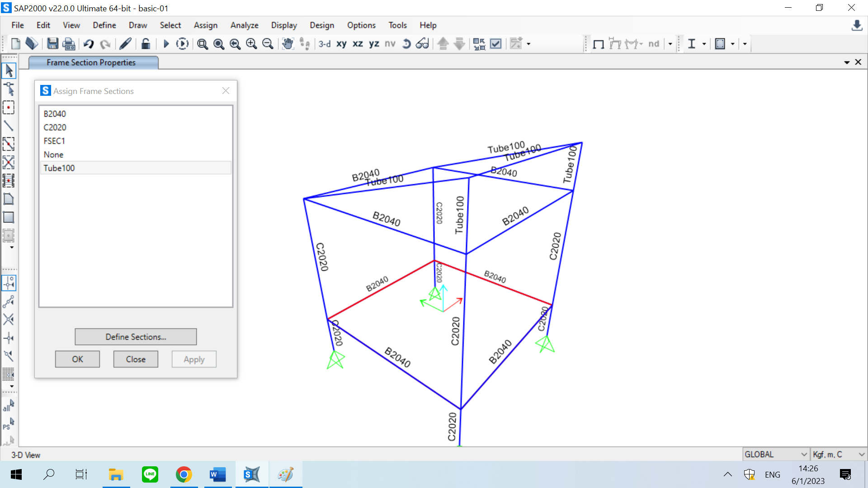
Task: Select the Draw Frame line tool
Action: point(9,126)
